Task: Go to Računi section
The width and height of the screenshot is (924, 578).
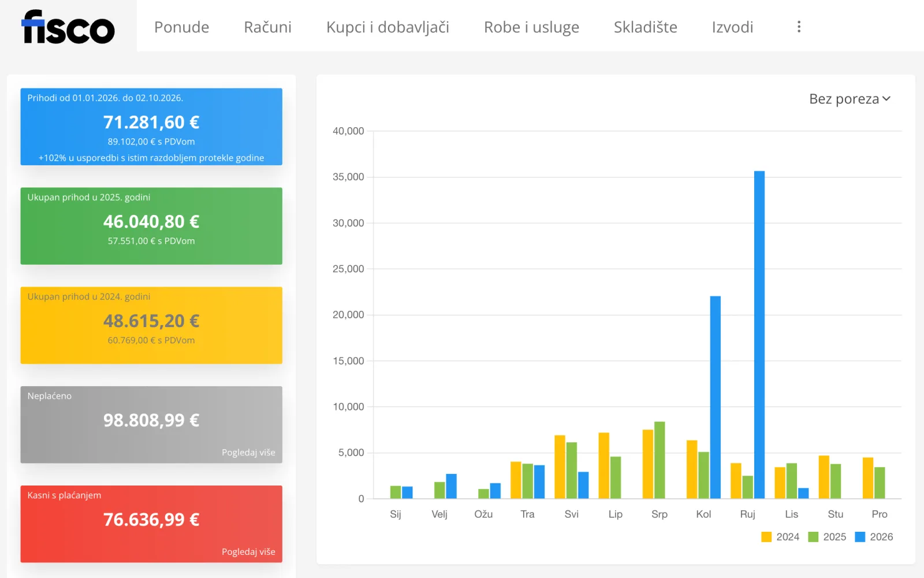Action: point(267,27)
